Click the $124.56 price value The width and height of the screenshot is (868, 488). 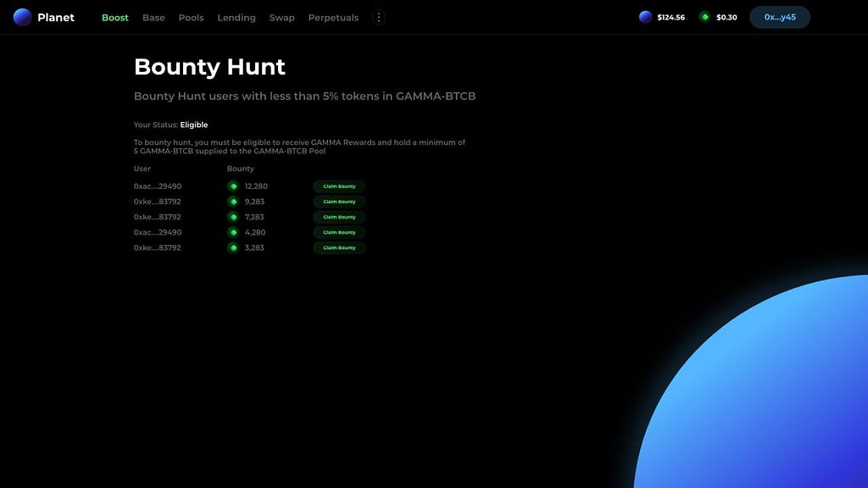pyautogui.click(x=671, y=18)
